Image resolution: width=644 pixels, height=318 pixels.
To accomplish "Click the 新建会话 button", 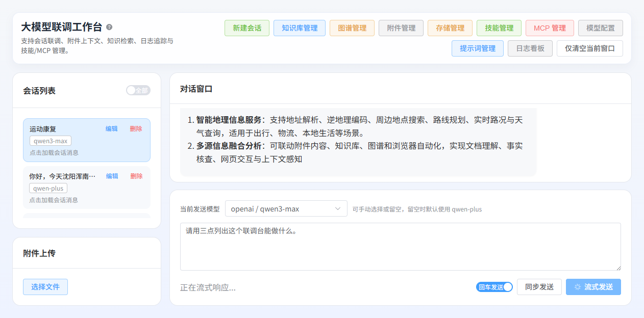I will click(247, 28).
